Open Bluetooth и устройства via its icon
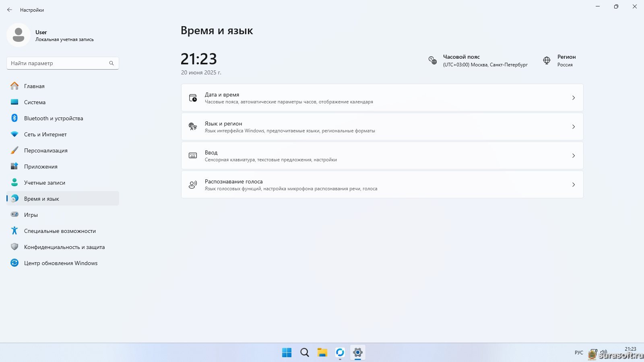Viewport: 644px width, 362px height. click(14, 118)
